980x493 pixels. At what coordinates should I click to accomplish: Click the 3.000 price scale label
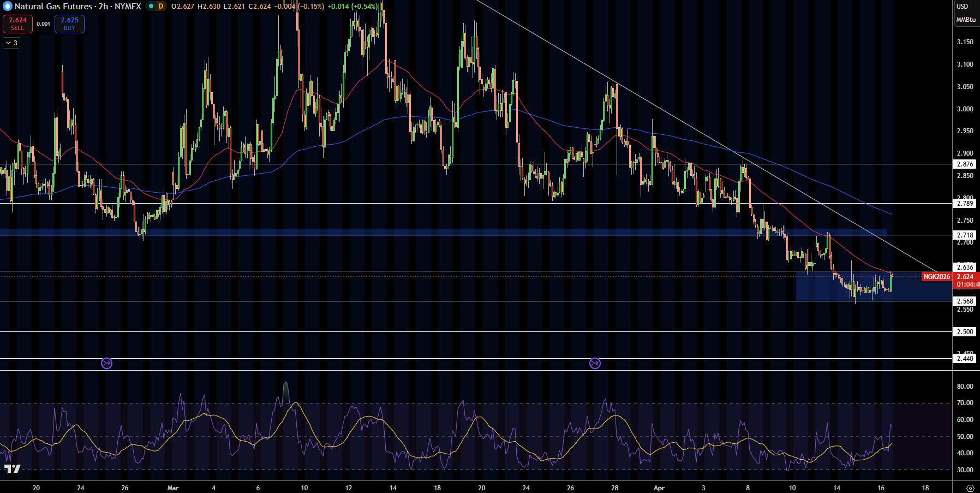click(965, 109)
